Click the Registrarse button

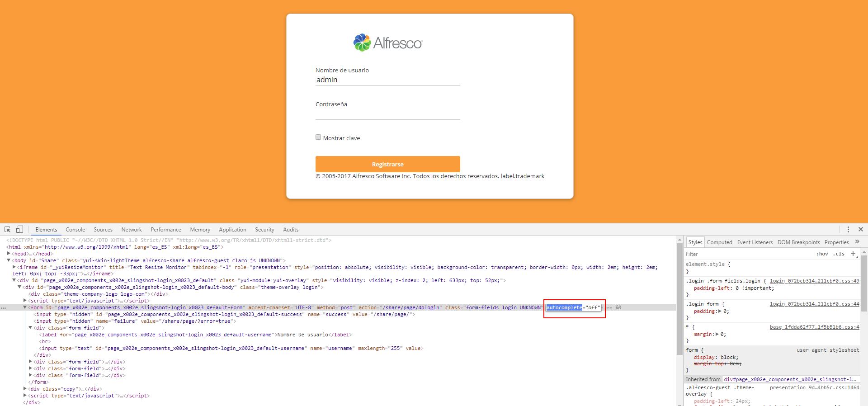(387, 164)
